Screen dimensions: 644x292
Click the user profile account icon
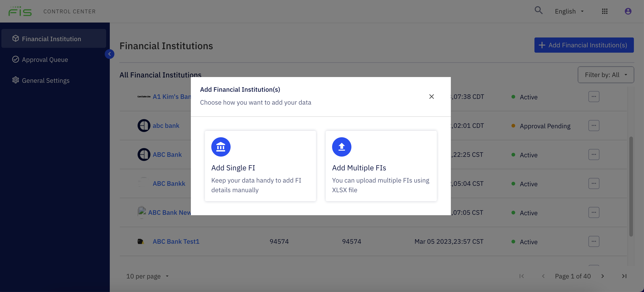click(628, 11)
